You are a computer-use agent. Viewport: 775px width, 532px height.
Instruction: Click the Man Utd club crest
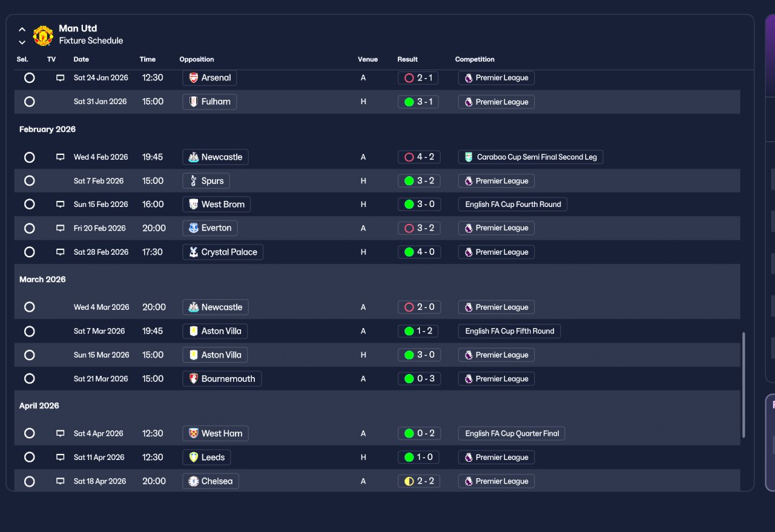click(x=43, y=35)
